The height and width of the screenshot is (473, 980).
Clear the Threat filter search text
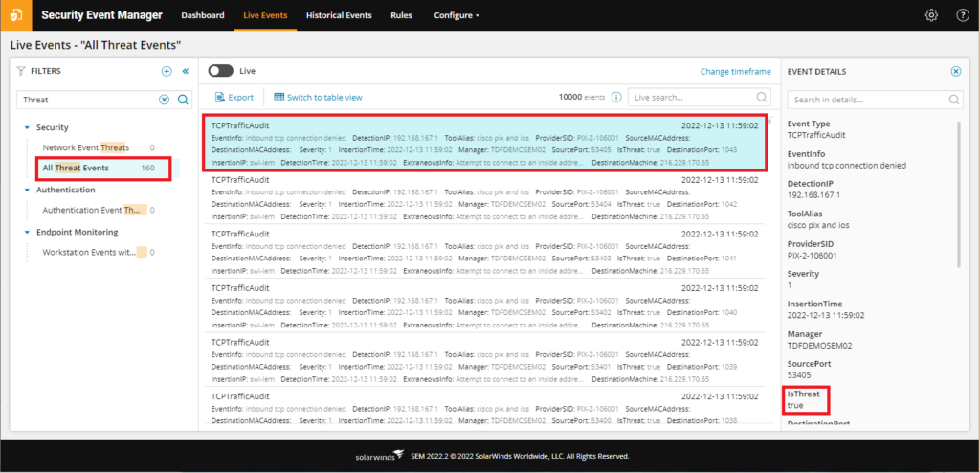click(164, 100)
